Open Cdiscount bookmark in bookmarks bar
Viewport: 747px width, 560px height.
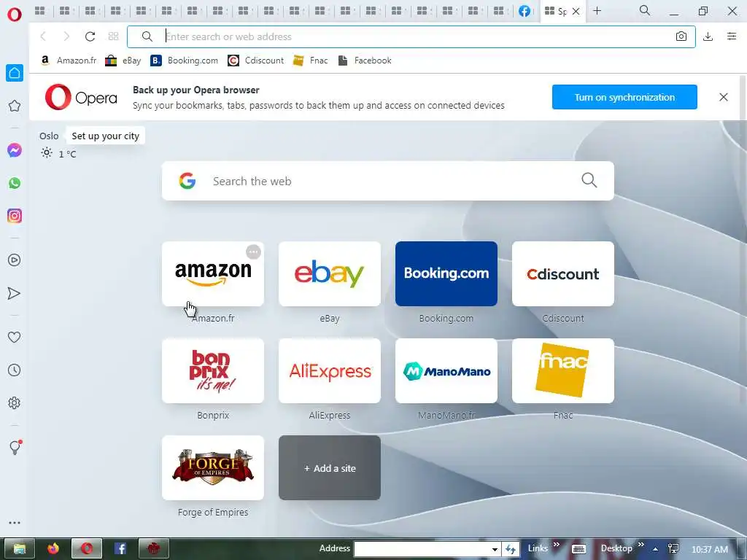(x=255, y=61)
